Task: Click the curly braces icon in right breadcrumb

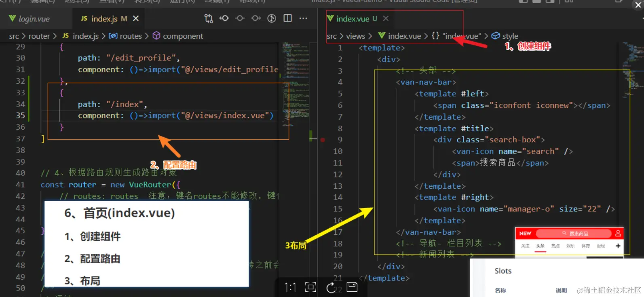Action: pyautogui.click(x=435, y=36)
